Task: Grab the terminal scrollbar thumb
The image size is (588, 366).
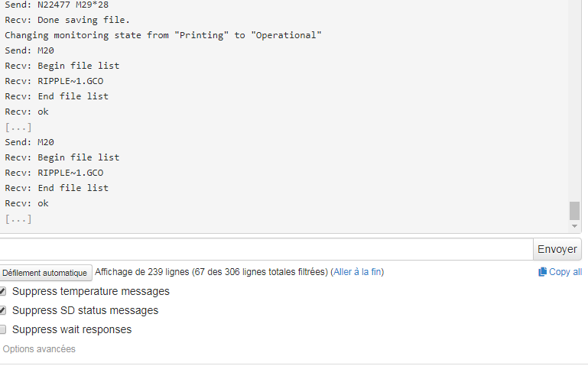Action: coord(574,211)
